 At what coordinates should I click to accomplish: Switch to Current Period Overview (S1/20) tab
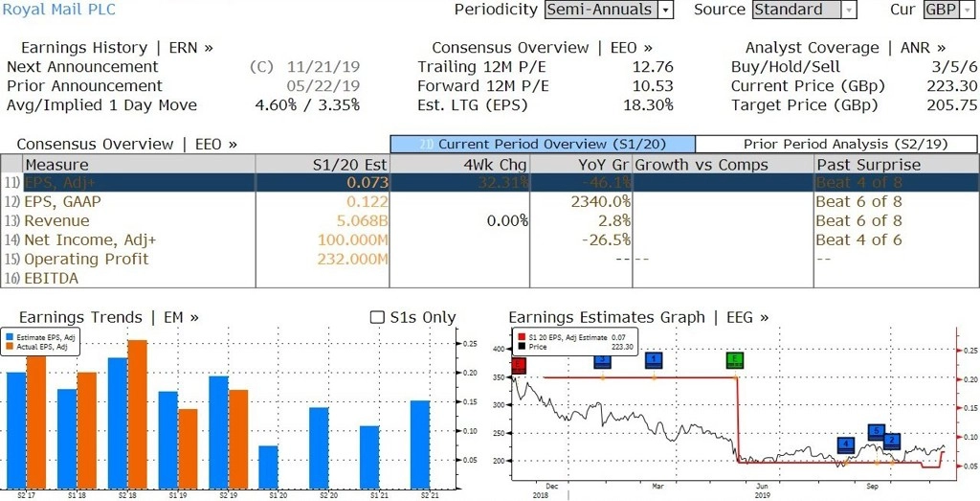[543, 145]
